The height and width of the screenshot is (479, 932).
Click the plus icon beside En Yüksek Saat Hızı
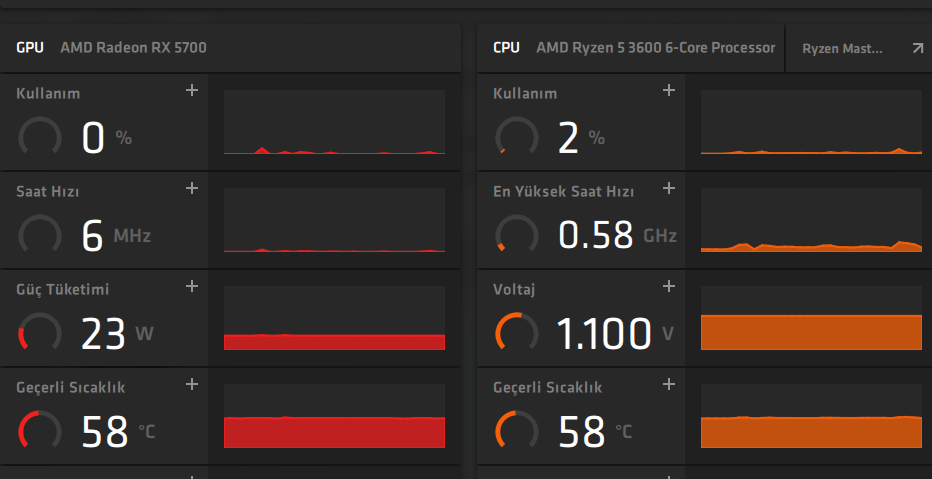669,188
